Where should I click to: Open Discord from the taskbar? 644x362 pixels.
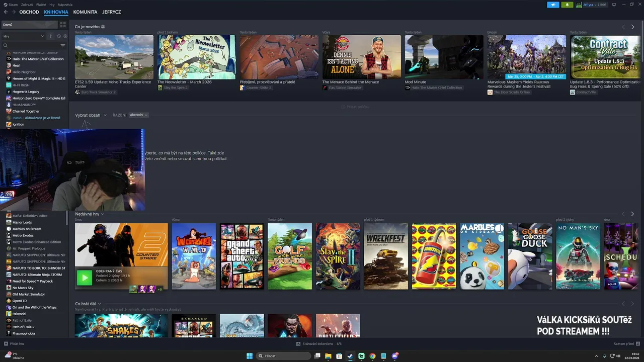tap(395, 356)
